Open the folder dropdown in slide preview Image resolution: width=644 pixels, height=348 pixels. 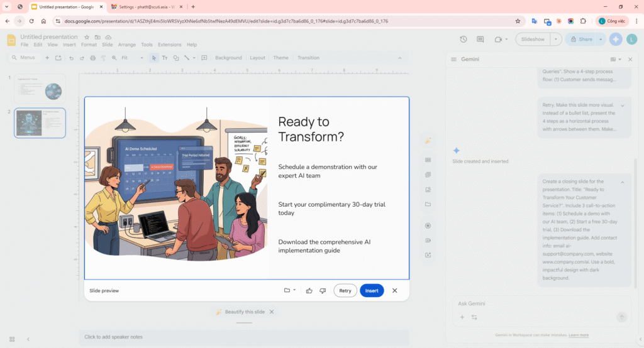289,291
